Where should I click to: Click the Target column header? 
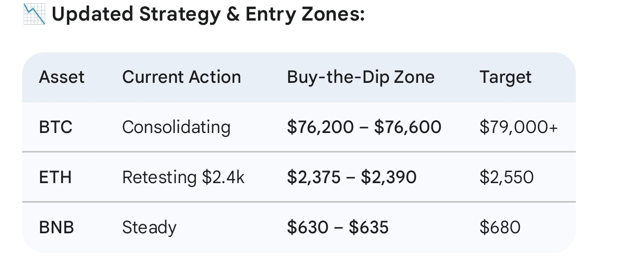pos(505,77)
